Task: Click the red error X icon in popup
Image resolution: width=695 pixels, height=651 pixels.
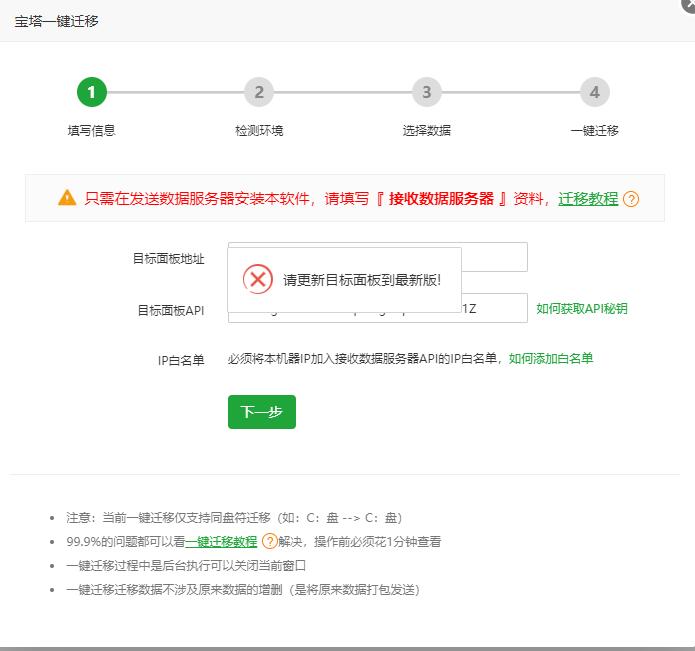Action: [258, 279]
